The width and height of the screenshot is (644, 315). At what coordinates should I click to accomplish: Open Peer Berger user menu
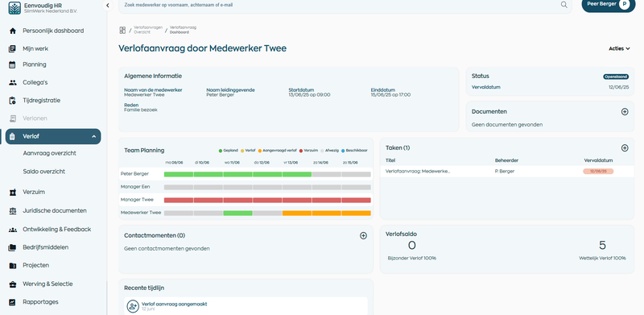609,4
